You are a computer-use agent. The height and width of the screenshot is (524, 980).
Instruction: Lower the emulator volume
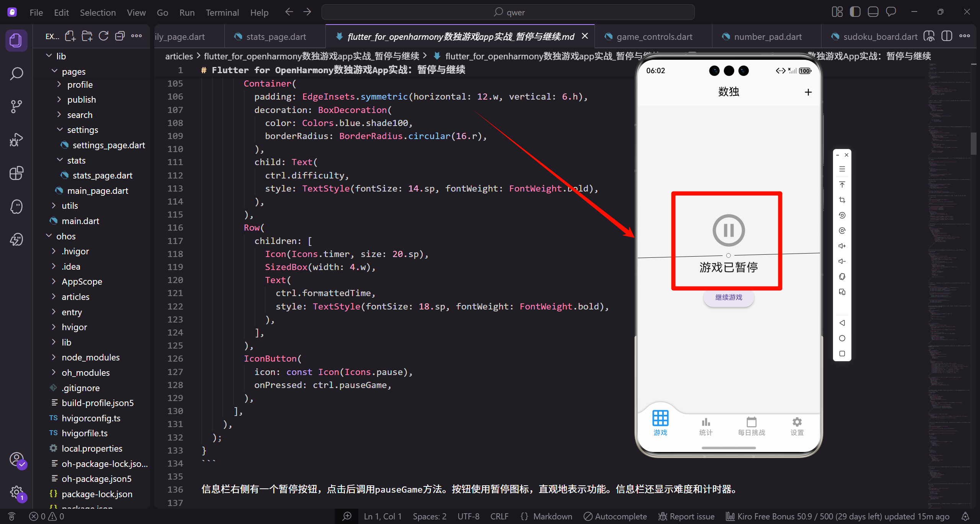(842, 261)
